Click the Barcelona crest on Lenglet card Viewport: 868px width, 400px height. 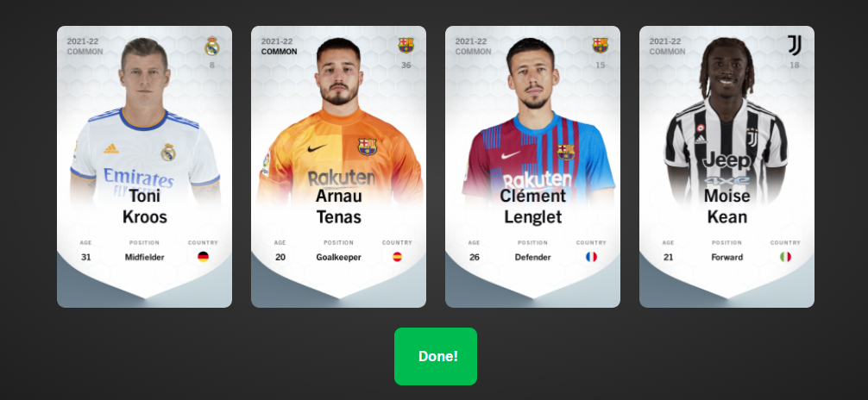pyautogui.click(x=600, y=46)
